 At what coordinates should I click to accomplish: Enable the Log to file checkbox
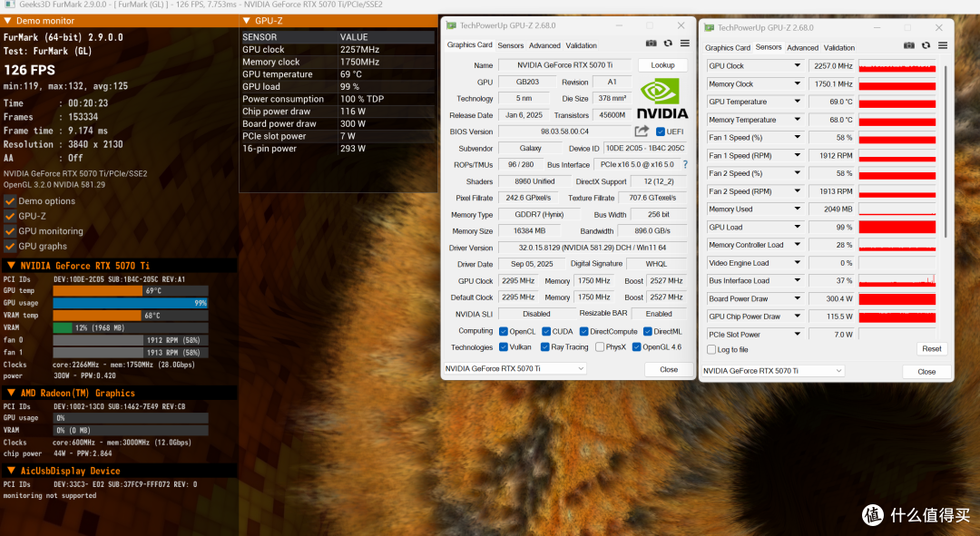tap(711, 350)
